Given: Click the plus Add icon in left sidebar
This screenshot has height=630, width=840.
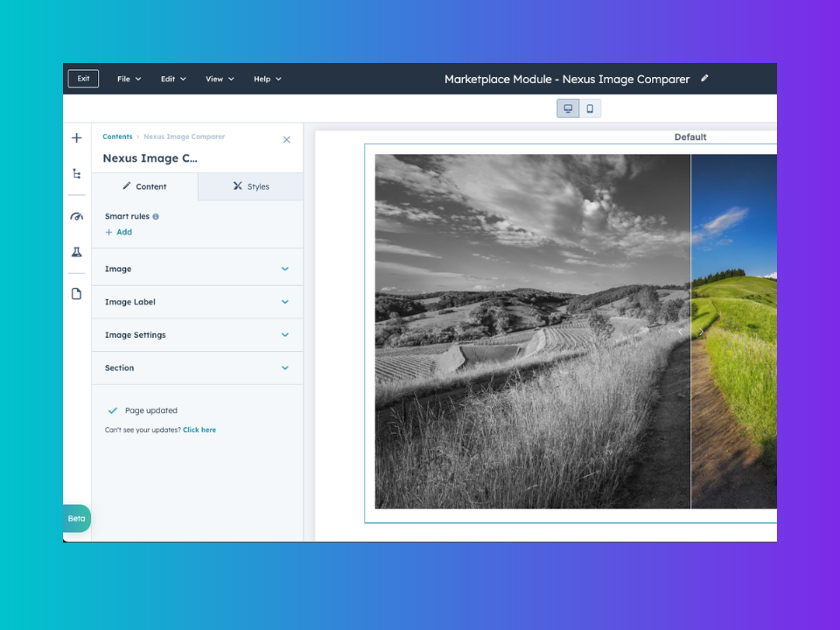Looking at the screenshot, I should pos(77,138).
